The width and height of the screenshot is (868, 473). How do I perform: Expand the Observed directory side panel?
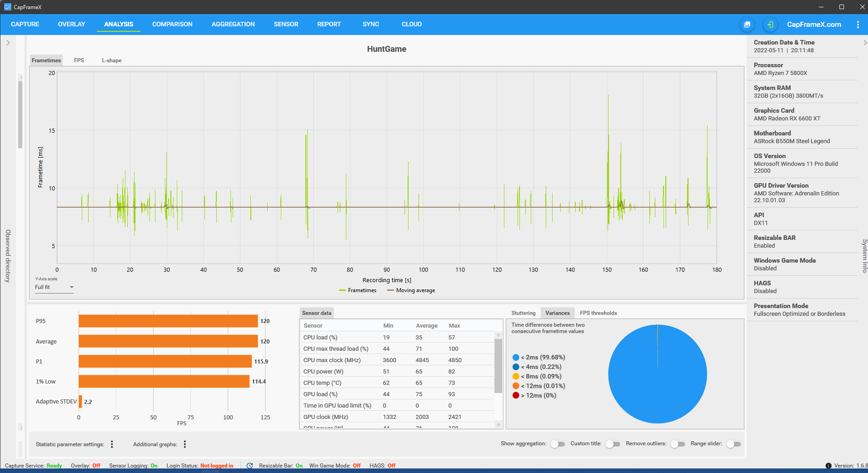(8, 43)
